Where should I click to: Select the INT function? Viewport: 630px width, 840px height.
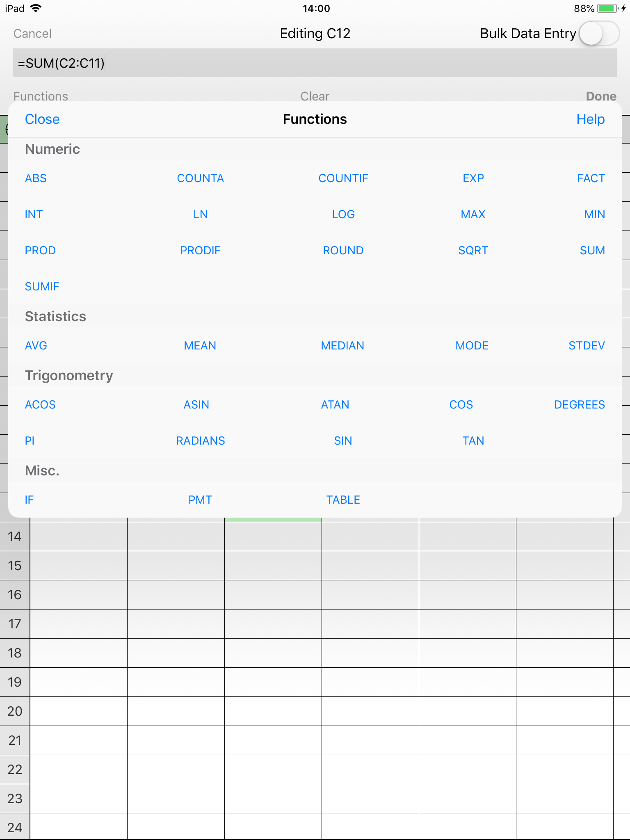[34, 215]
